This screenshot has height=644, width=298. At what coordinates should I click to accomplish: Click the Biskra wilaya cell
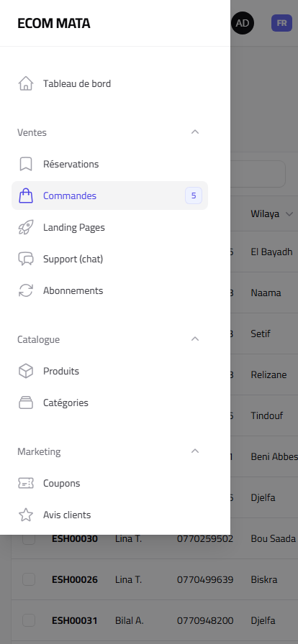(264, 579)
